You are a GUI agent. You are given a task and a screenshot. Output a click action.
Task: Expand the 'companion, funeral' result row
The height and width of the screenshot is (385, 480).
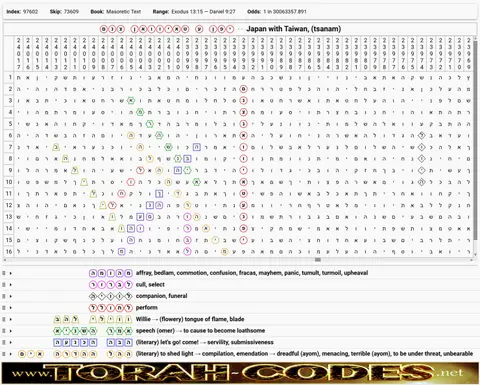pyautogui.click(x=11, y=296)
